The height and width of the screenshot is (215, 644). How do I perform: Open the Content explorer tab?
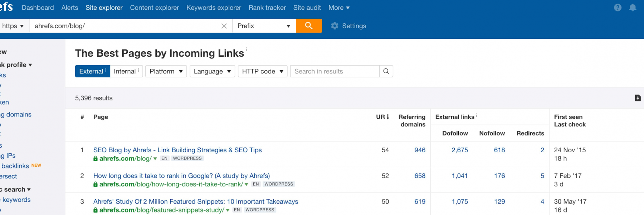[154, 8]
